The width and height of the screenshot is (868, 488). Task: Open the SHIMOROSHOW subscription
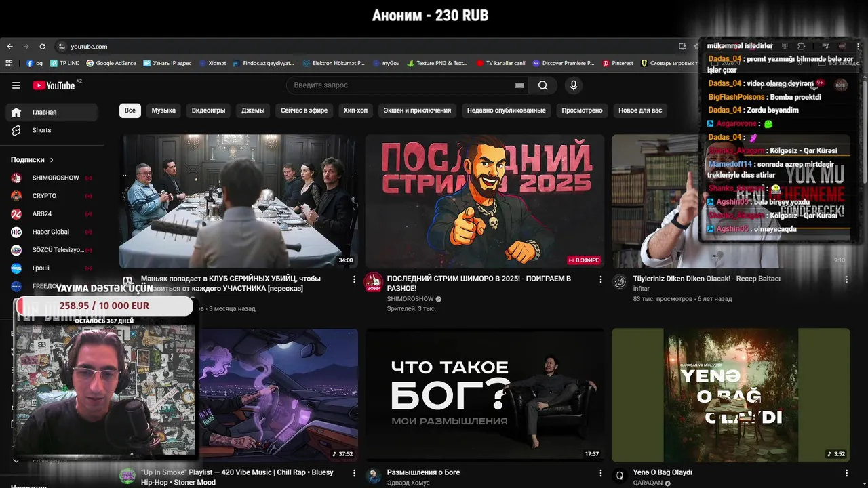tap(52, 178)
